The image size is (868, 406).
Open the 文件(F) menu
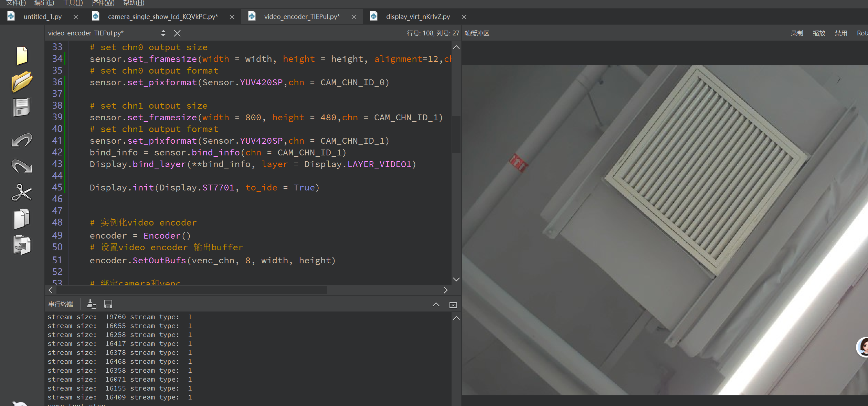(16, 3)
